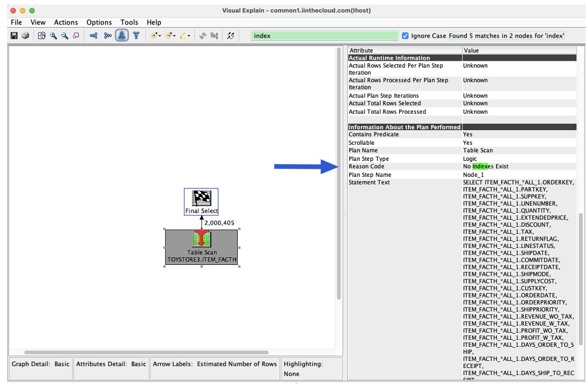This screenshot has width=588, height=384.
Task: Open the Actions menu
Action: 65,22
